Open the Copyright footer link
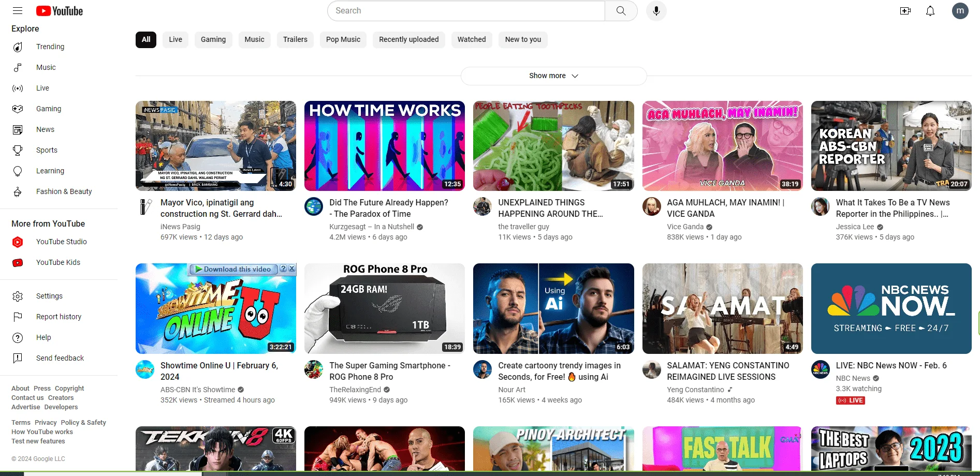 point(69,389)
